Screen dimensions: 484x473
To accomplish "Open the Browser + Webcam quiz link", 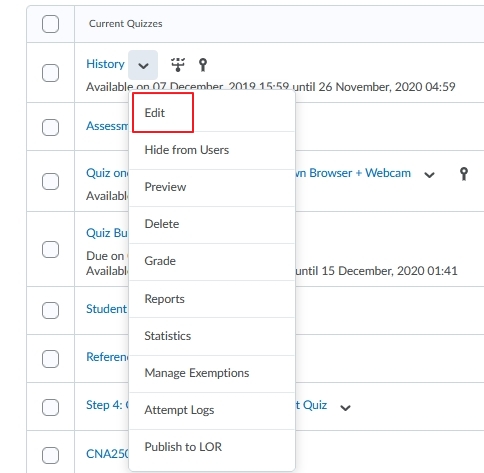I will [x=353, y=173].
